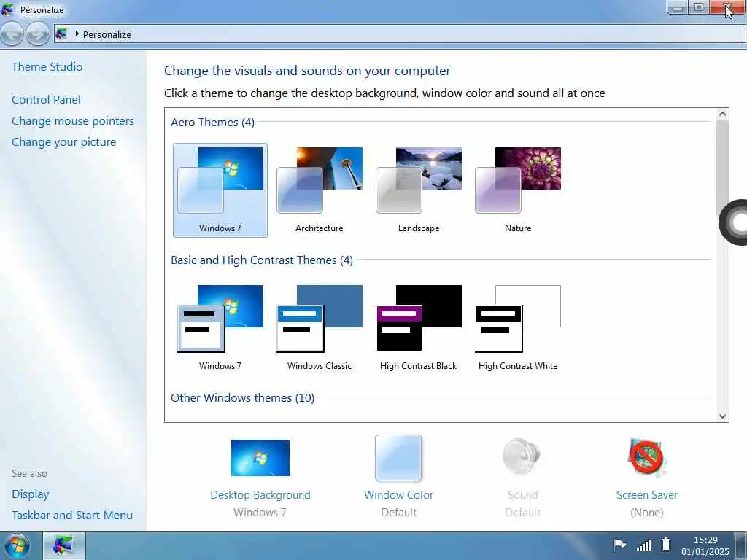
Task: Click the network signal tray icon
Action: pos(644,545)
